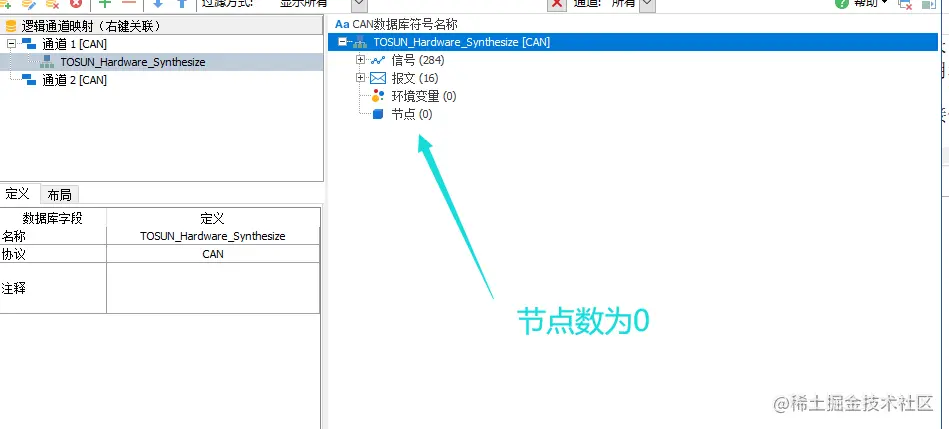Click the network icon on selected [CAN] root row
The width and height of the screenshot is (949, 429).
tap(360, 42)
